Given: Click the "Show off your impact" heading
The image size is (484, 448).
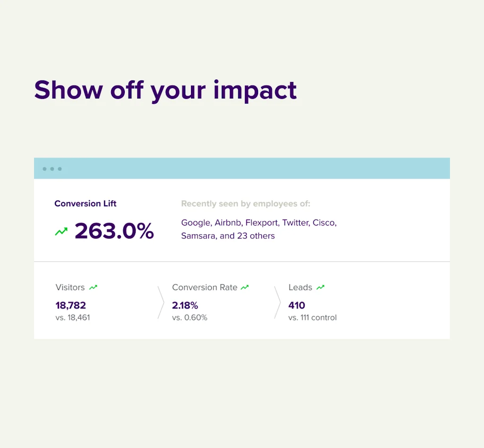Looking at the screenshot, I should click(165, 90).
